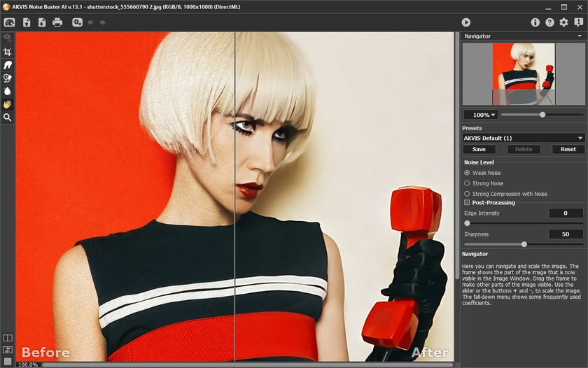Select the History Brush tool
The image size is (588, 368).
pos(8,78)
